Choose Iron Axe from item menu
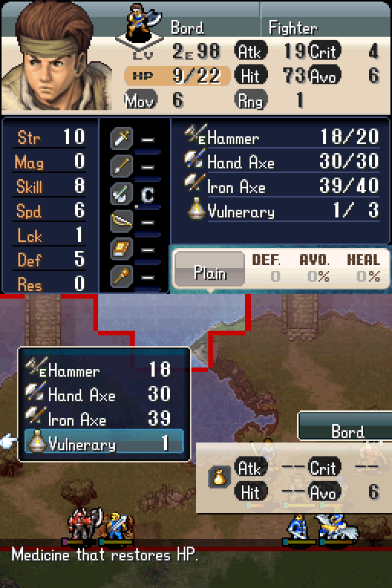This screenshot has width=392, height=588. (x=104, y=418)
